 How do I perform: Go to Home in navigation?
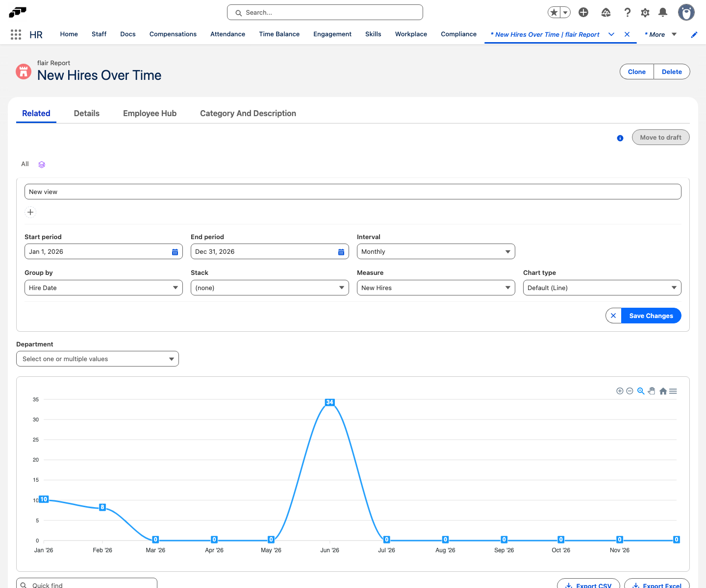pyautogui.click(x=69, y=34)
